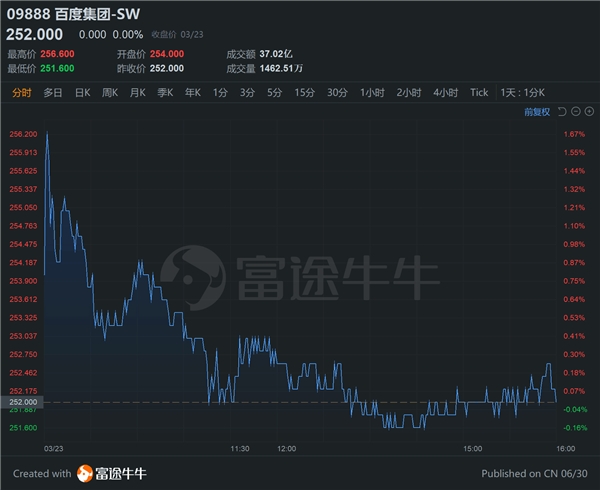Open the 多日 multi-day view
The height and width of the screenshot is (490, 600).
[53, 93]
